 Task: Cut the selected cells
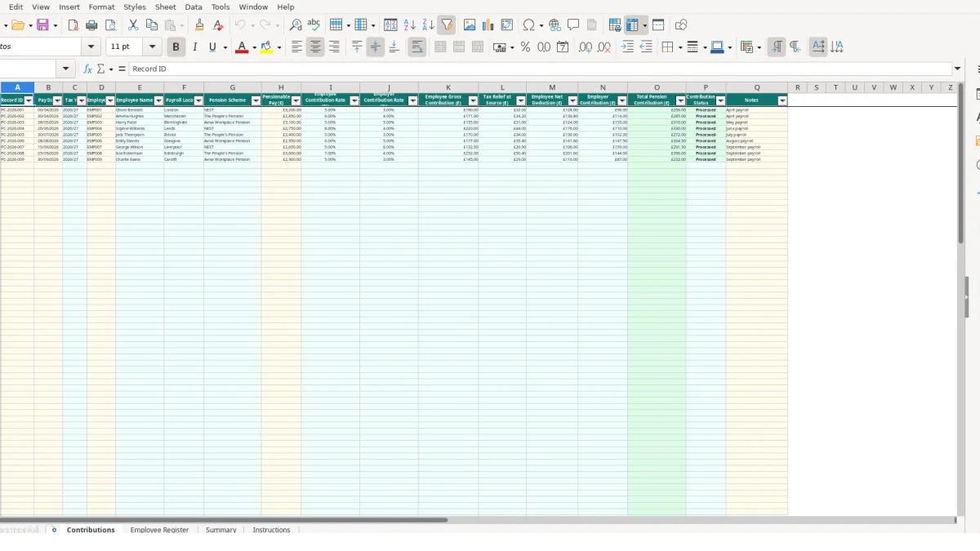tap(133, 25)
